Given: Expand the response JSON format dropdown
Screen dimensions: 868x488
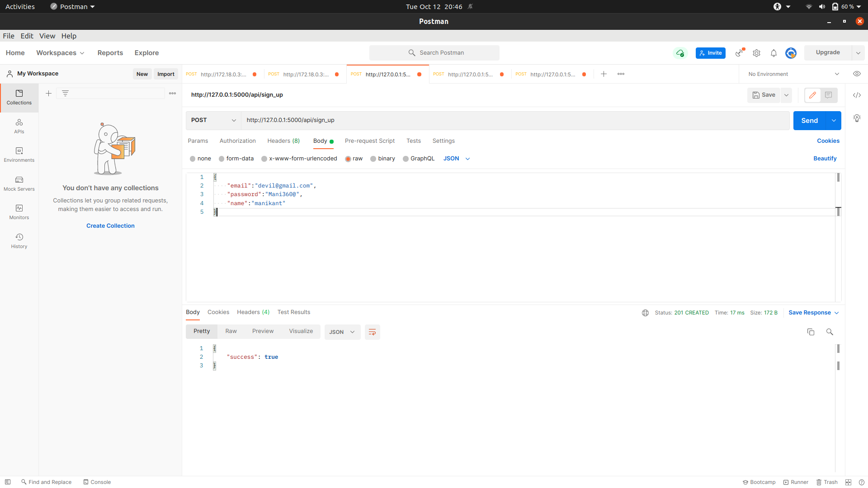Looking at the screenshot, I should tap(342, 332).
